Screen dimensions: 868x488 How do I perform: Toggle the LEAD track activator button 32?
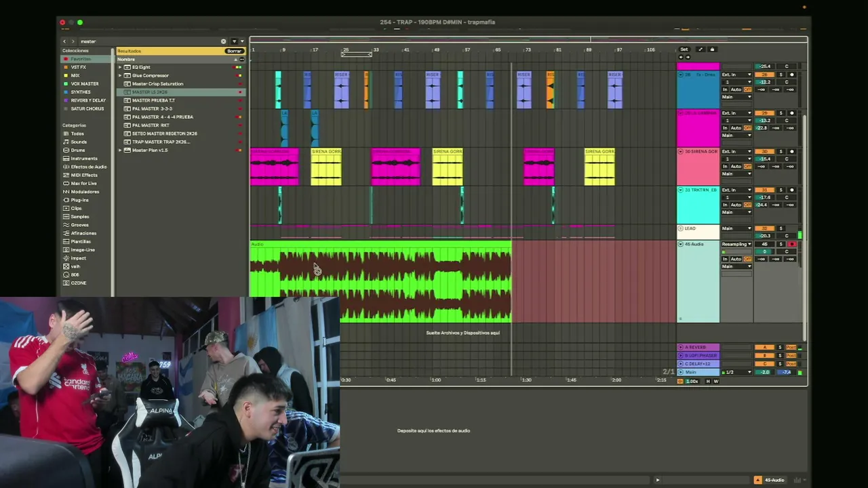tap(765, 228)
